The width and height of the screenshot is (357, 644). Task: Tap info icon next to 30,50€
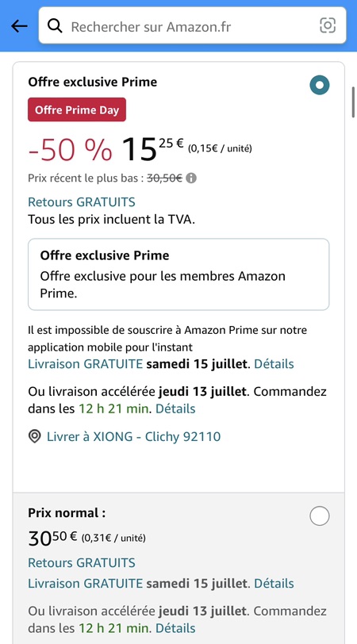coord(191,178)
